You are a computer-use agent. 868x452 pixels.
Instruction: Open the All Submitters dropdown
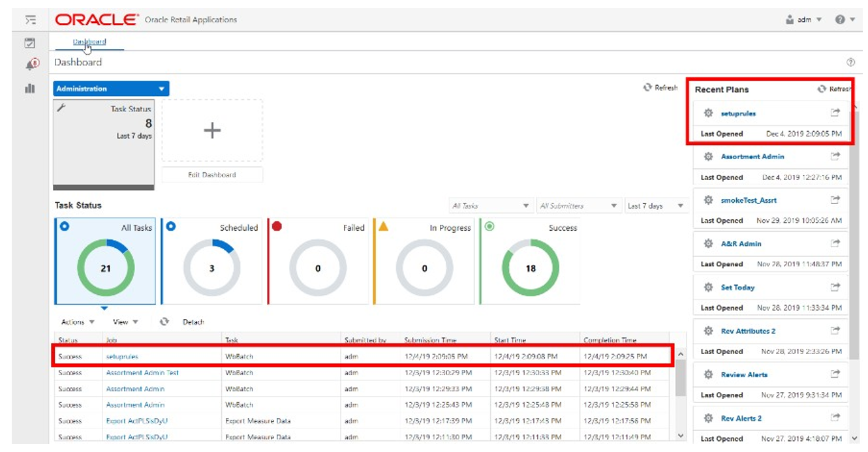[x=578, y=206]
